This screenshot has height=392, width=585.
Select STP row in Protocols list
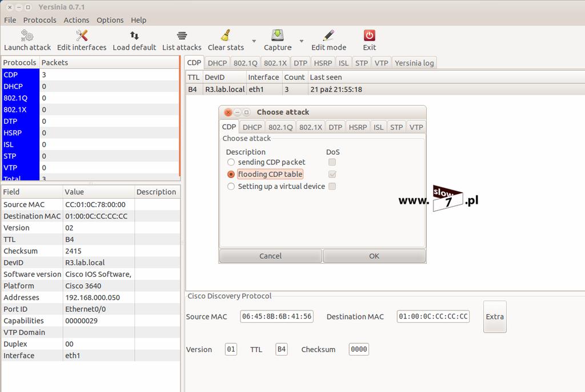(91, 156)
